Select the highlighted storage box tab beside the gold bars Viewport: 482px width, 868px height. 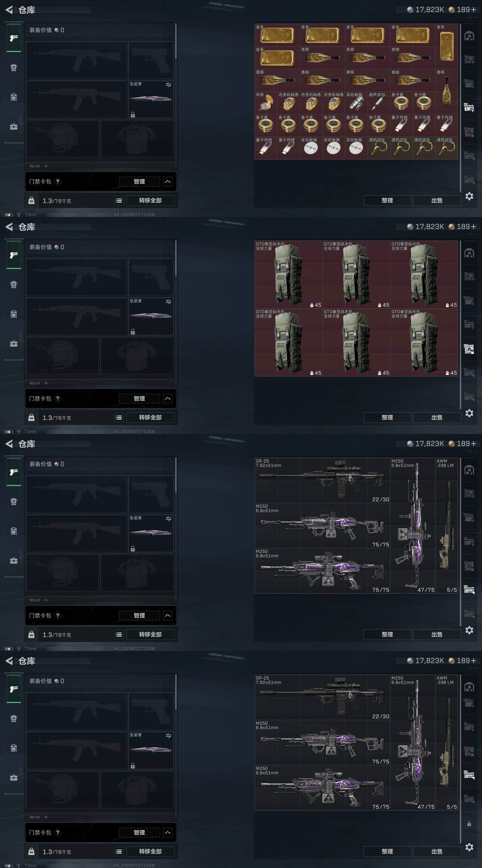point(469,108)
